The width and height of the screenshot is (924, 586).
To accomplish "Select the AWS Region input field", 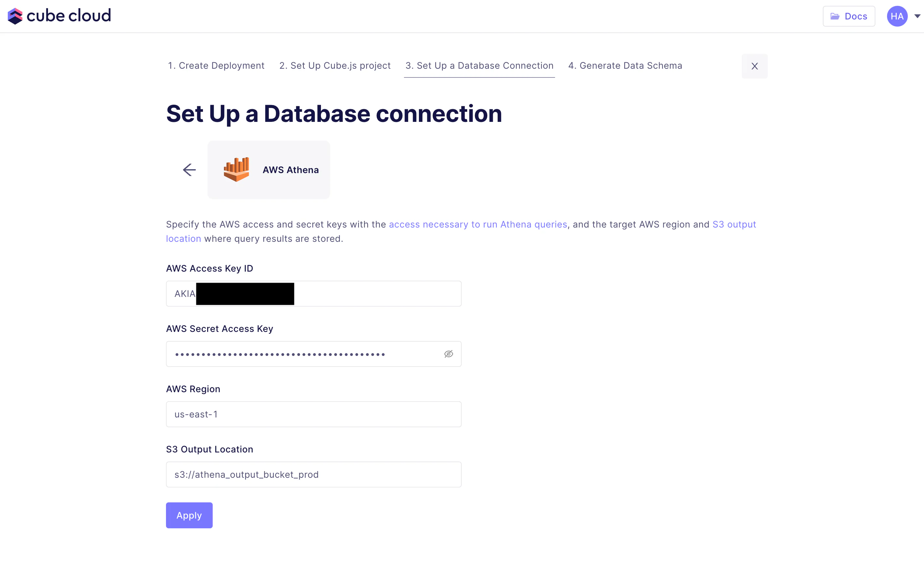I will click(314, 414).
